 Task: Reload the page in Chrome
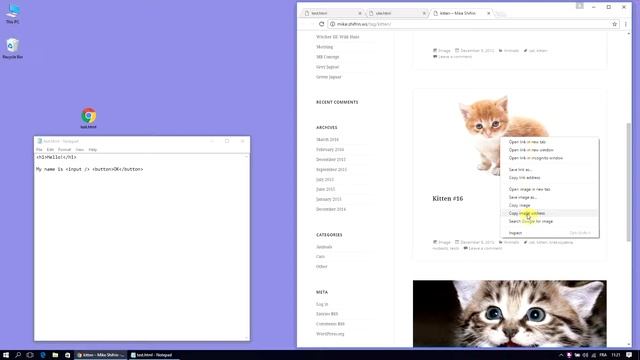(322, 24)
